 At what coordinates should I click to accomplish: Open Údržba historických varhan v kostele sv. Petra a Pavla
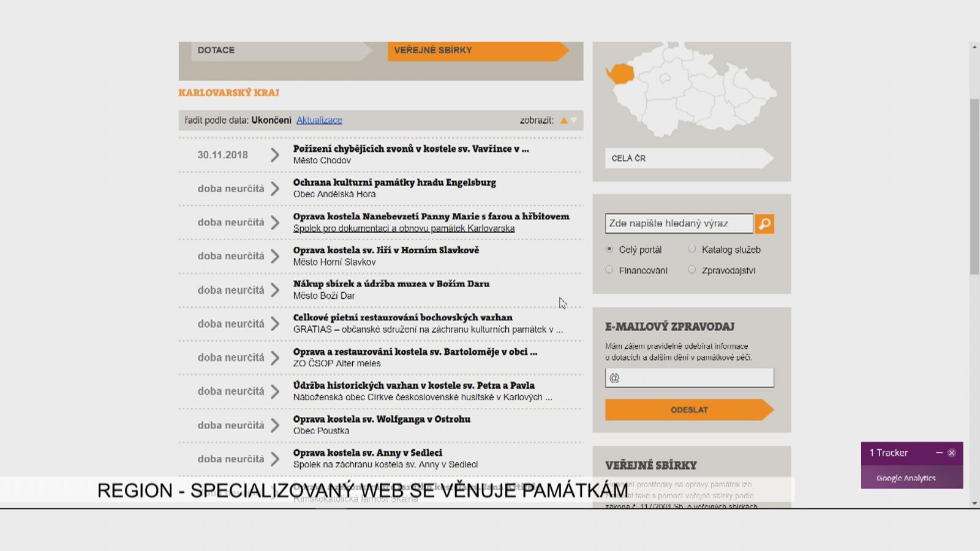(414, 386)
